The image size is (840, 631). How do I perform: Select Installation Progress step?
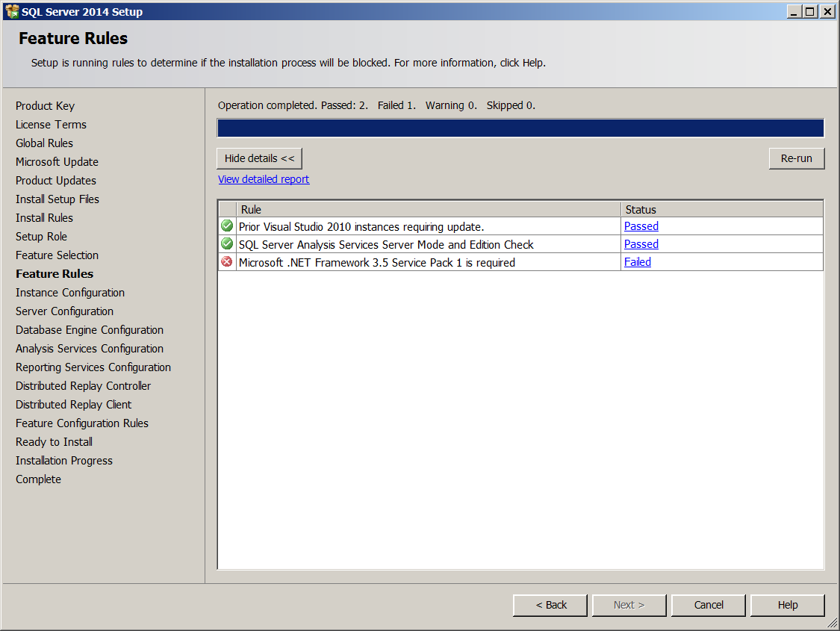[x=63, y=461]
